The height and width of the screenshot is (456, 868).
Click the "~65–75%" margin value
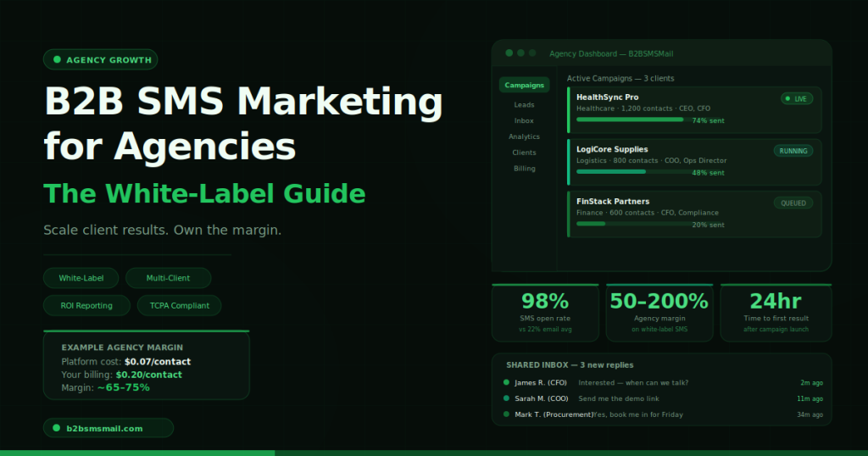point(124,387)
